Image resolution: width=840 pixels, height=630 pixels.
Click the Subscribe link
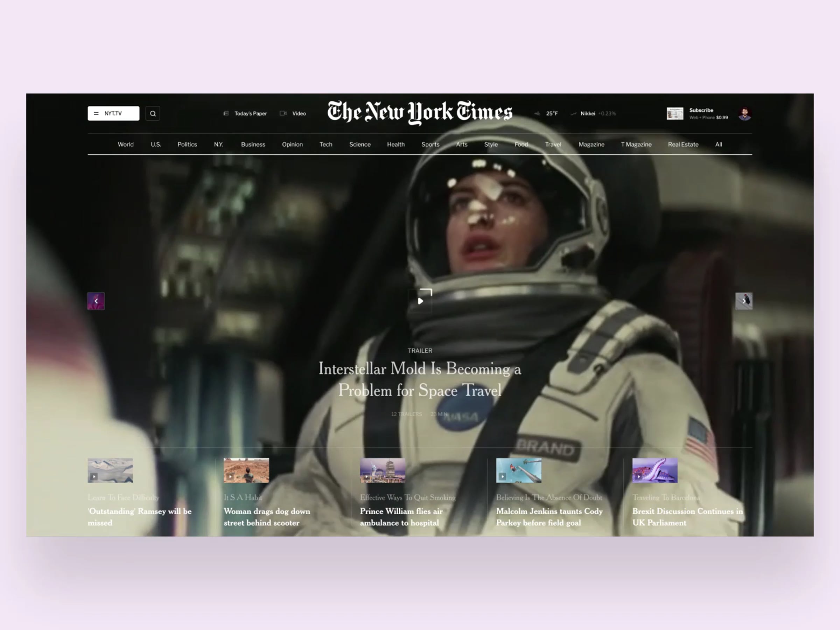[701, 110]
